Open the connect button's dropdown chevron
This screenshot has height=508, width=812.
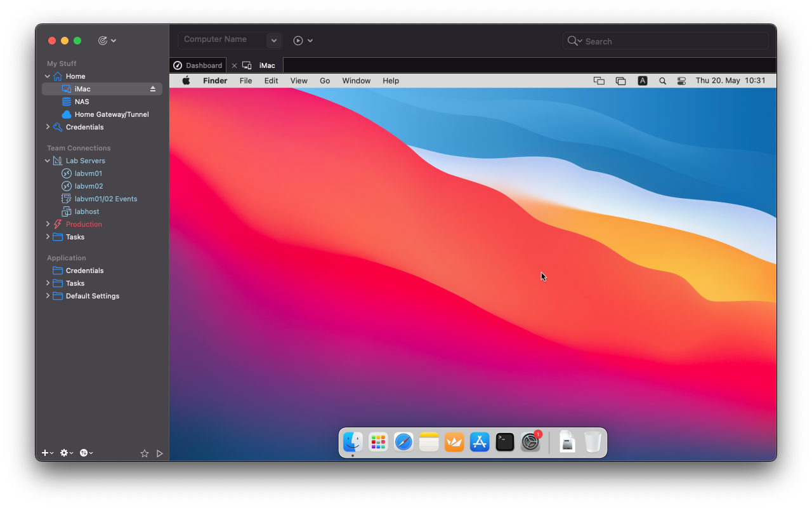click(x=310, y=40)
